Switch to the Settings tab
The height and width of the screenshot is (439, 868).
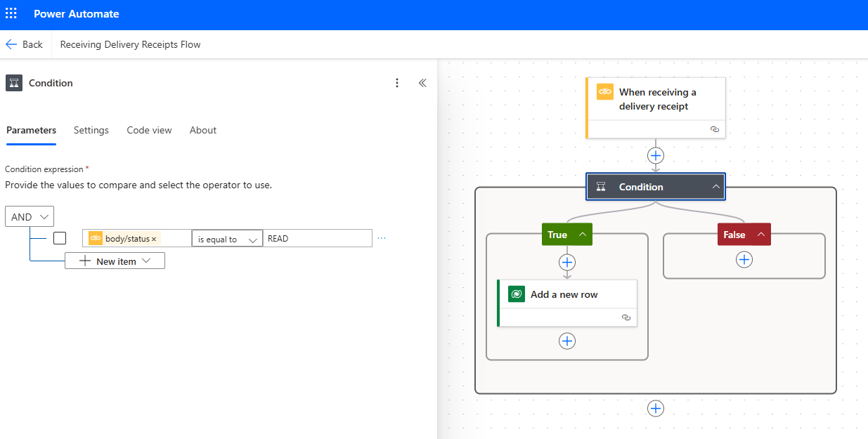pos(91,130)
